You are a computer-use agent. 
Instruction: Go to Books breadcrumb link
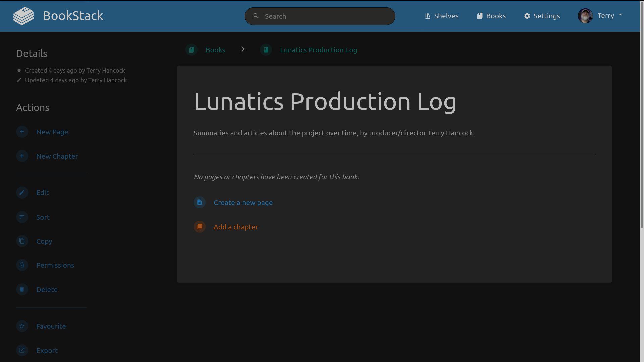[x=215, y=50]
